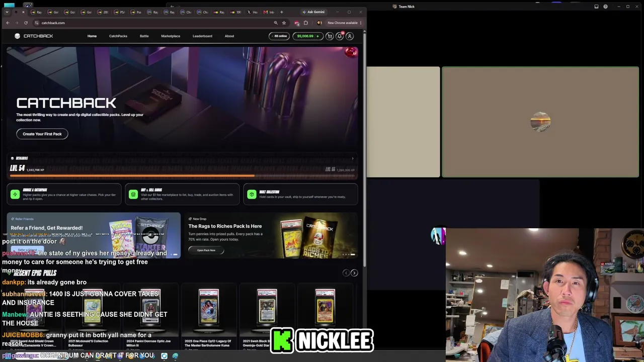The width and height of the screenshot is (644, 362).
Task: Open the user profile icon
Action: coord(350,36)
